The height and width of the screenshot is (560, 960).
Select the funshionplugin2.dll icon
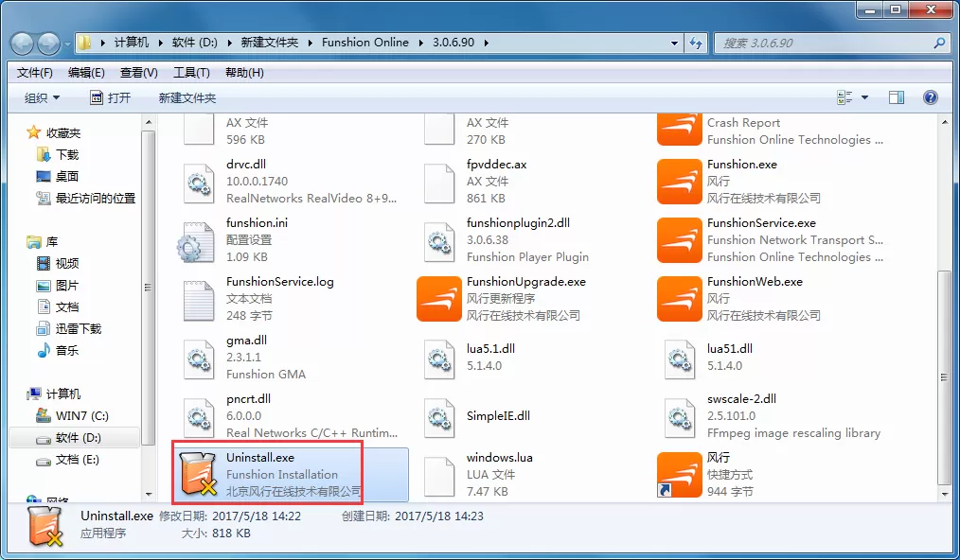point(439,241)
